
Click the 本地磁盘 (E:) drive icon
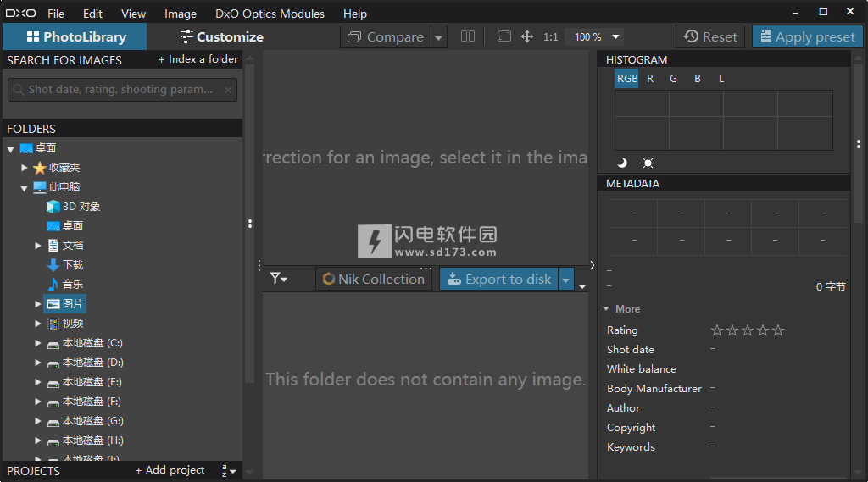53,383
